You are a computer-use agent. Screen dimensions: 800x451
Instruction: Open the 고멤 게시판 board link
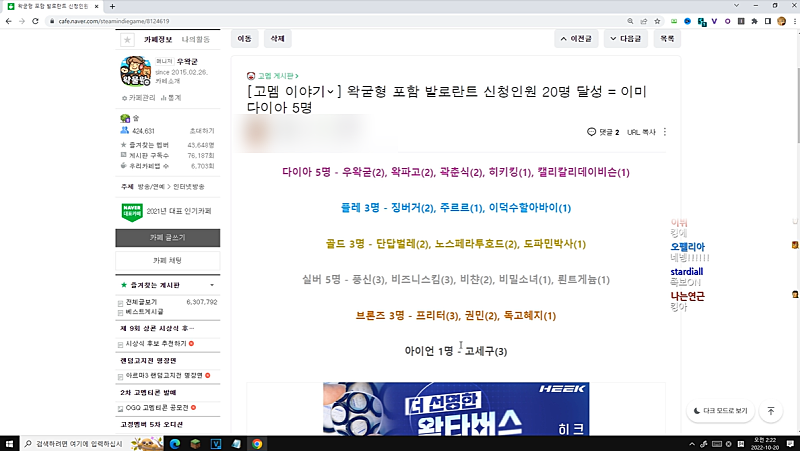[278, 76]
